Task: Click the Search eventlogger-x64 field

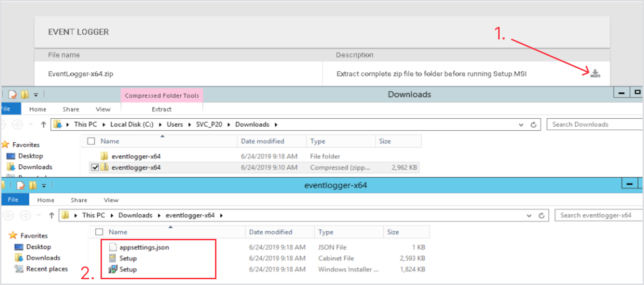Action: tap(595, 215)
